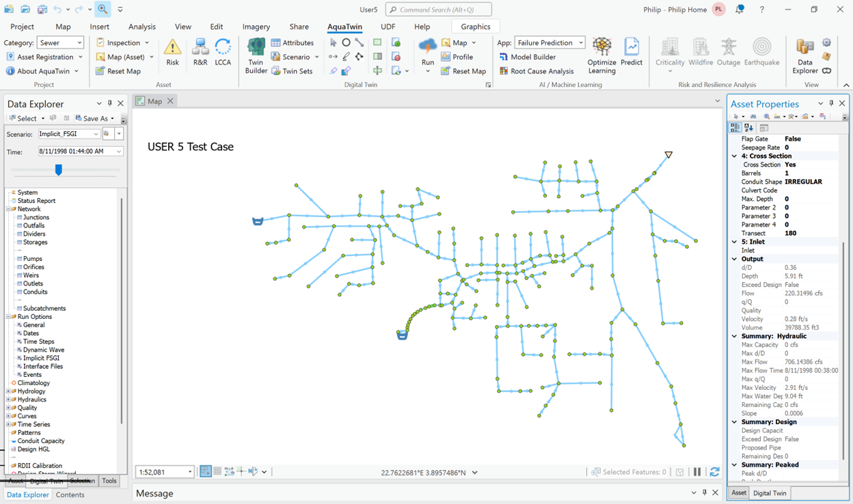Click the Optimize Learning icon
Image resolution: width=853 pixels, height=504 pixels.
[x=601, y=55]
